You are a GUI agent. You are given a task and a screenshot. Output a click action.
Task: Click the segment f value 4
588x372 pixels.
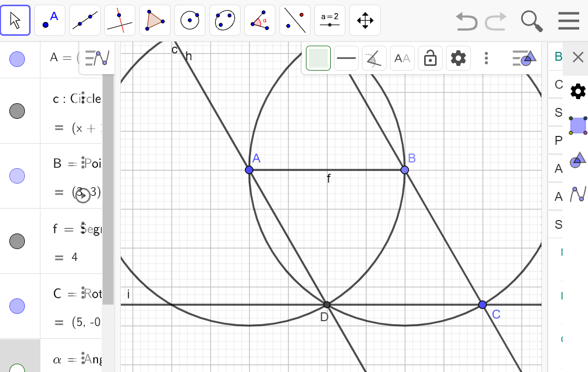click(x=74, y=257)
